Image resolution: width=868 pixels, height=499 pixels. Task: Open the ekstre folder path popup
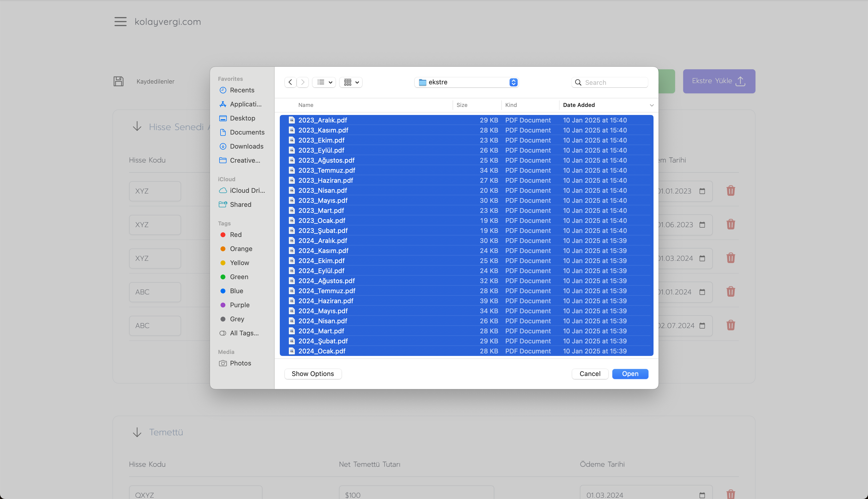467,82
